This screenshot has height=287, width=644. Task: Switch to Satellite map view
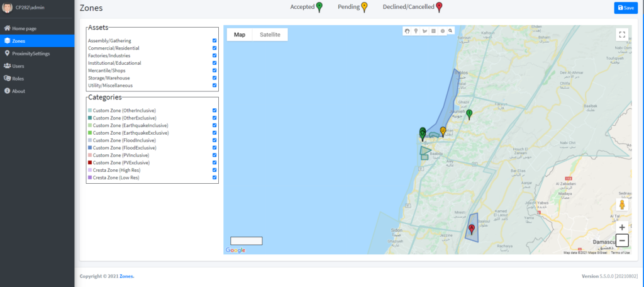click(x=270, y=35)
